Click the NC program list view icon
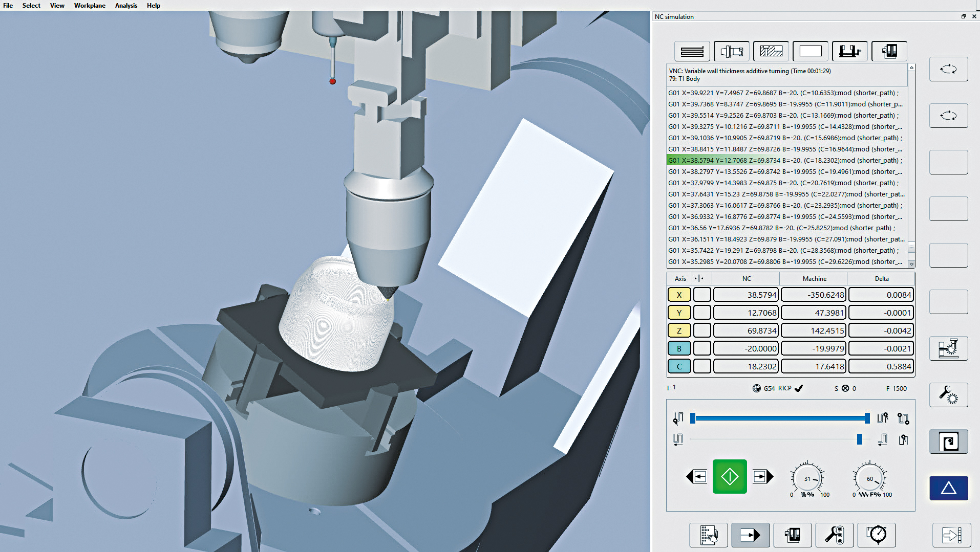This screenshot has height=552, width=980. tap(692, 51)
